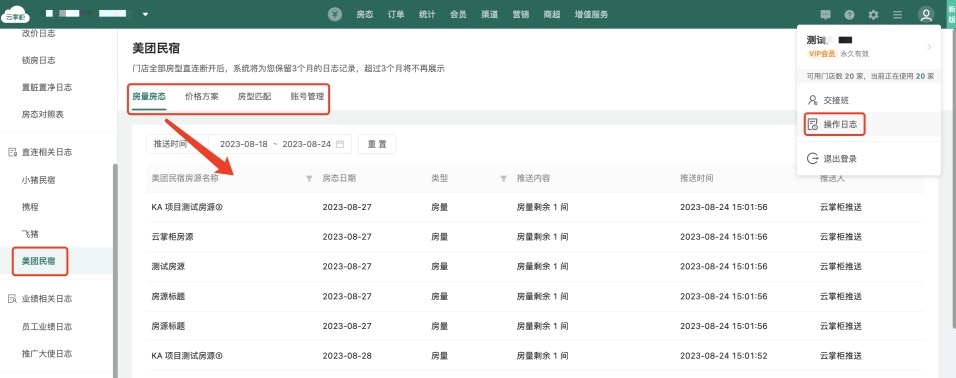This screenshot has width=956, height=378.
Task: Expand the store name dropdown arrow
Action: tap(145, 14)
